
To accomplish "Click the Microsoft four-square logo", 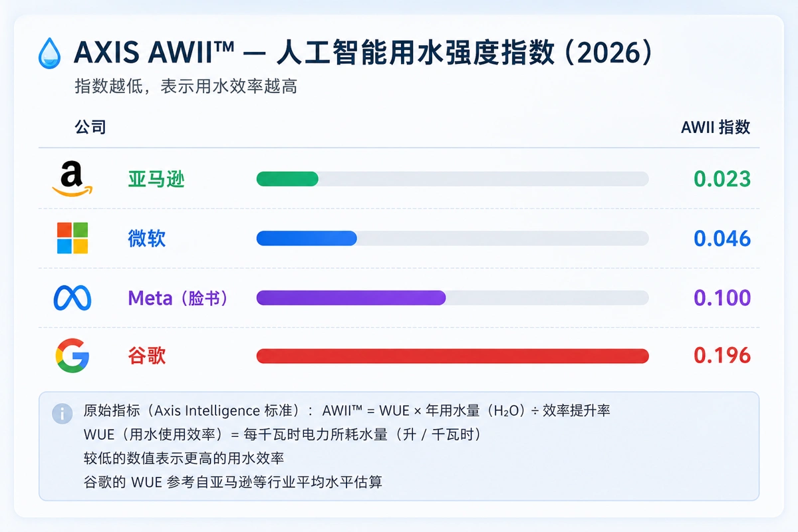I will [x=72, y=238].
